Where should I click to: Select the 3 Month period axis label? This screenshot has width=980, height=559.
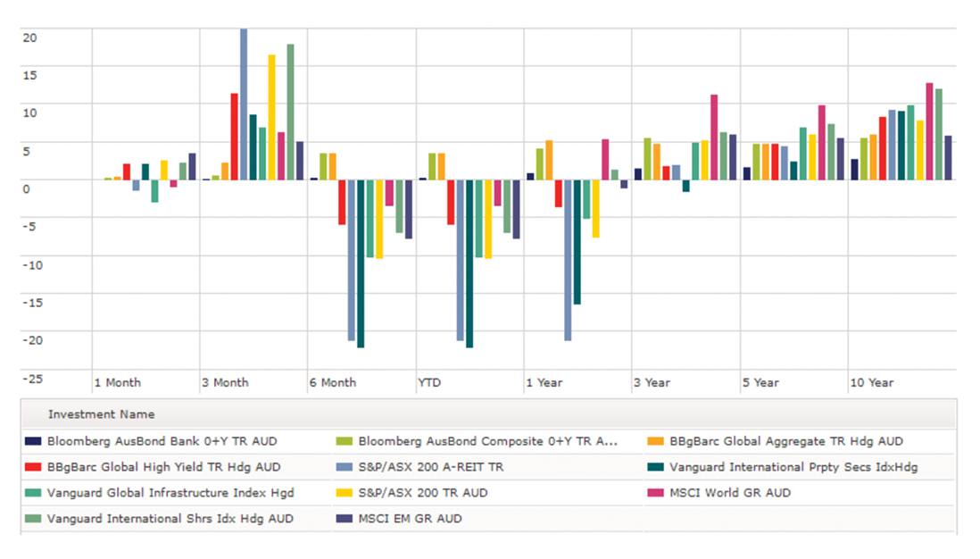coord(225,382)
